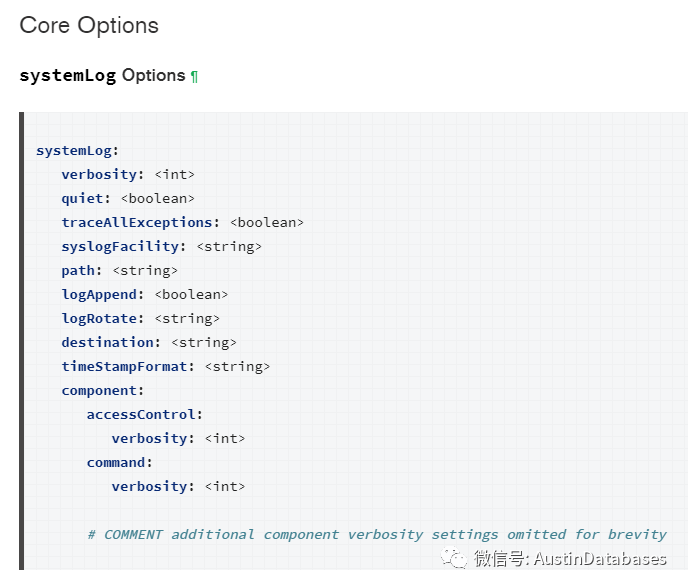Click the COMMENT line about omitted settings
Image resolution: width=688 pixels, height=588 pixels.
(x=377, y=534)
